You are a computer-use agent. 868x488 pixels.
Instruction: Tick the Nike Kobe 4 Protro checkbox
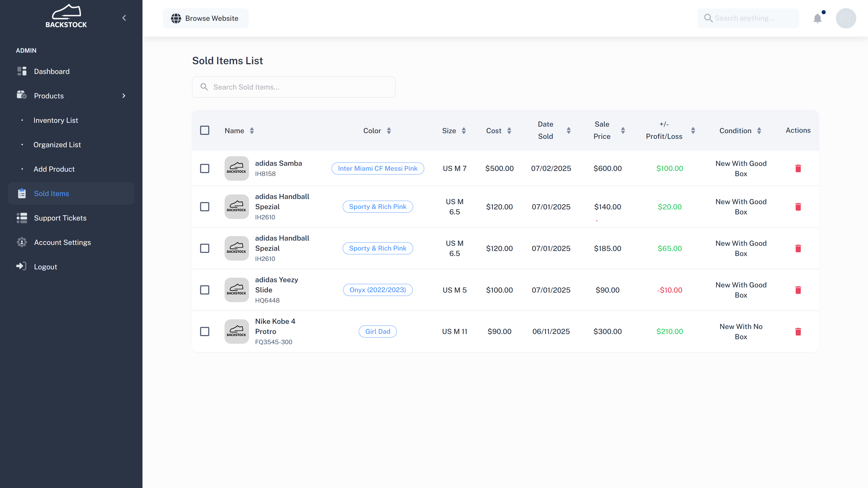pos(204,331)
